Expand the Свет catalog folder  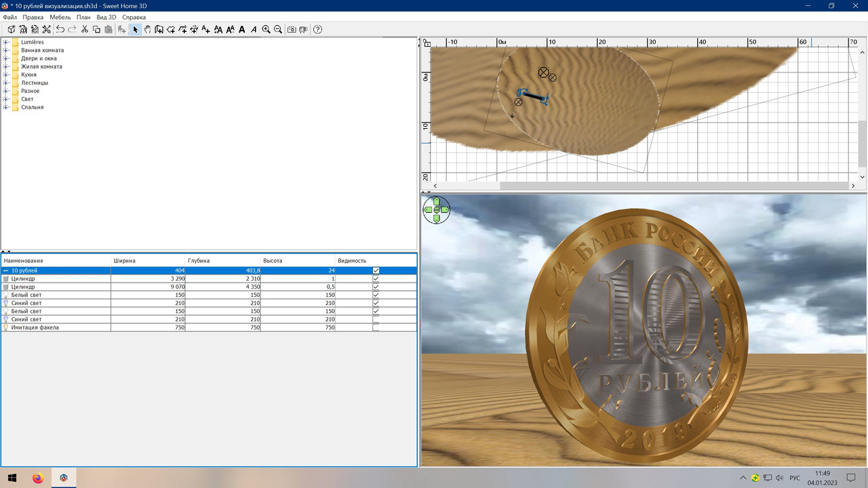point(6,99)
